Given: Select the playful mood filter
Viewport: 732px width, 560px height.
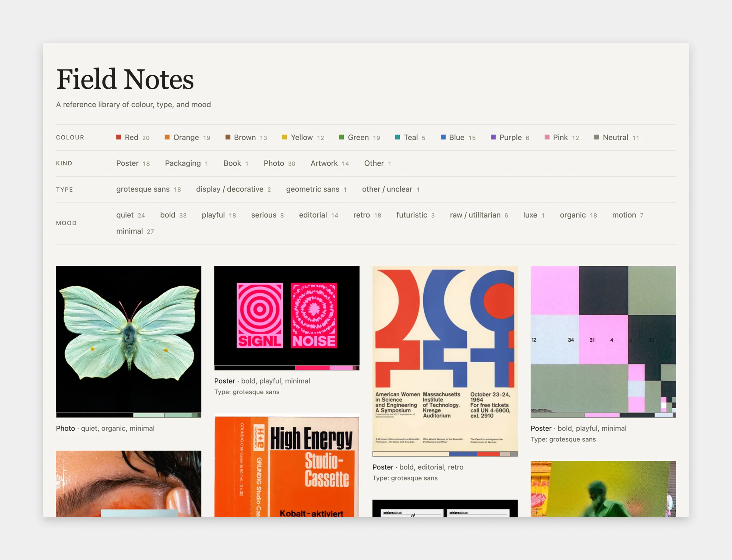Looking at the screenshot, I should (x=219, y=215).
